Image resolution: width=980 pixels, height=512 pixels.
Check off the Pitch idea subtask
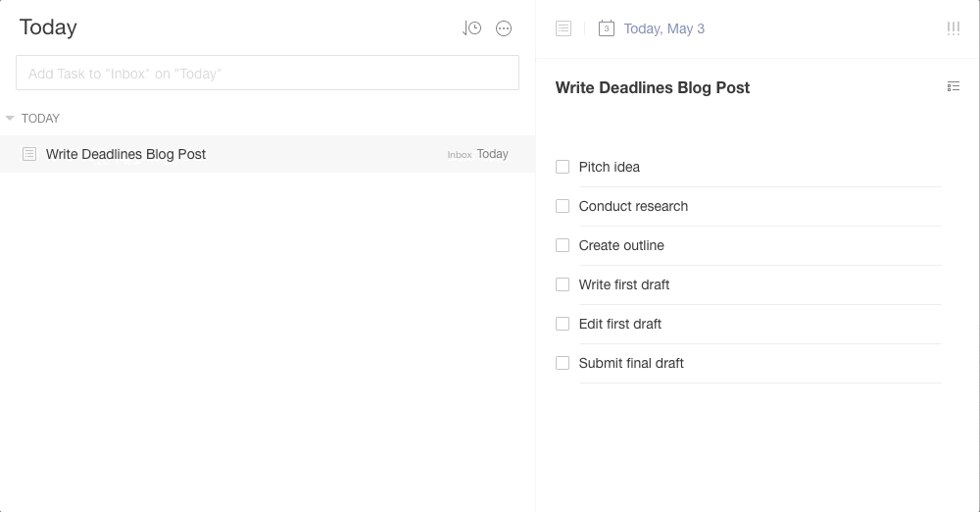point(563,167)
